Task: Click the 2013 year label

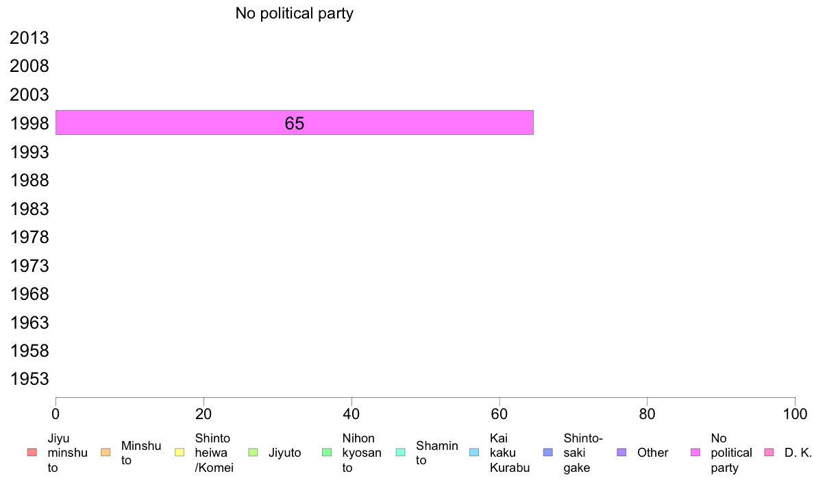Action: [29, 38]
